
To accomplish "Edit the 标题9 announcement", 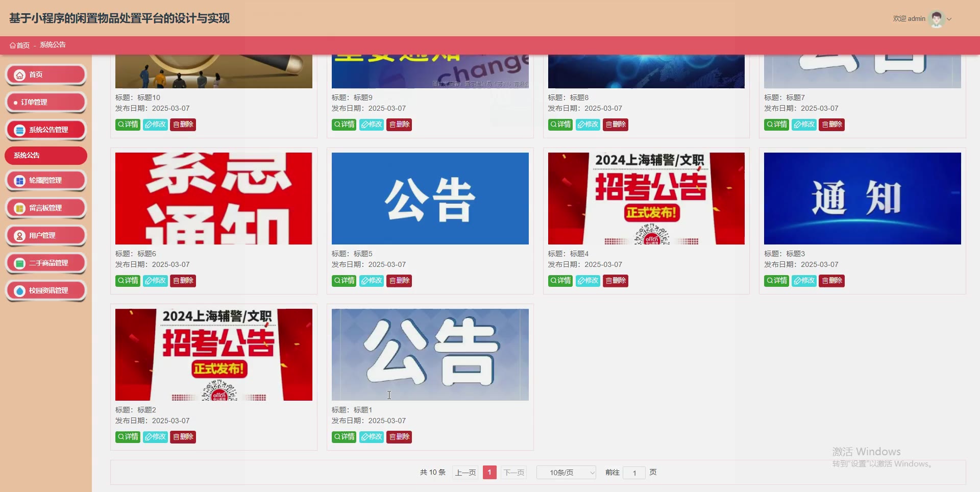I will [x=372, y=125].
